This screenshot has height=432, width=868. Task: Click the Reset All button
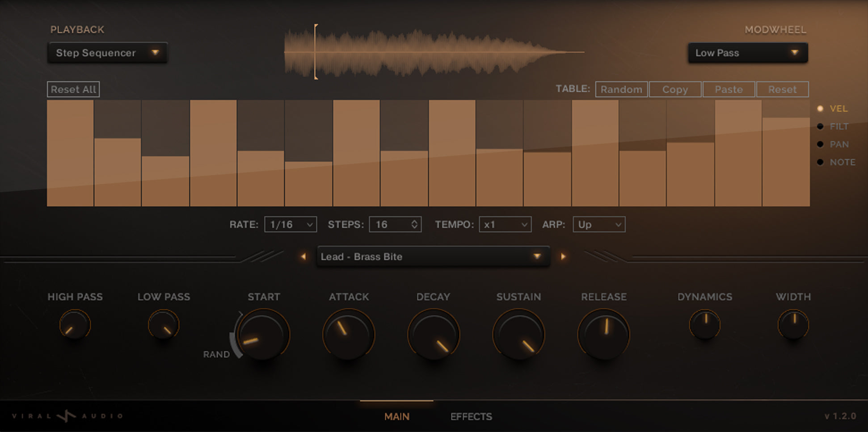[73, 89]
